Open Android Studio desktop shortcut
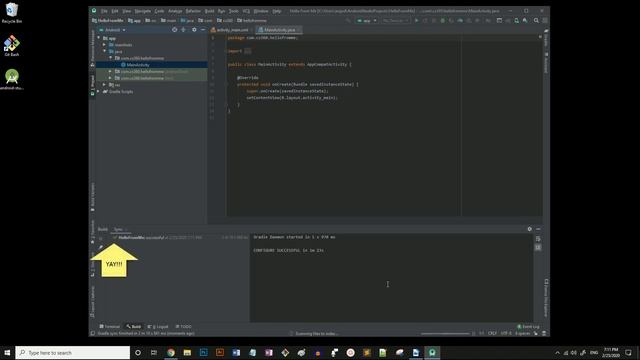 coord(12,80)
